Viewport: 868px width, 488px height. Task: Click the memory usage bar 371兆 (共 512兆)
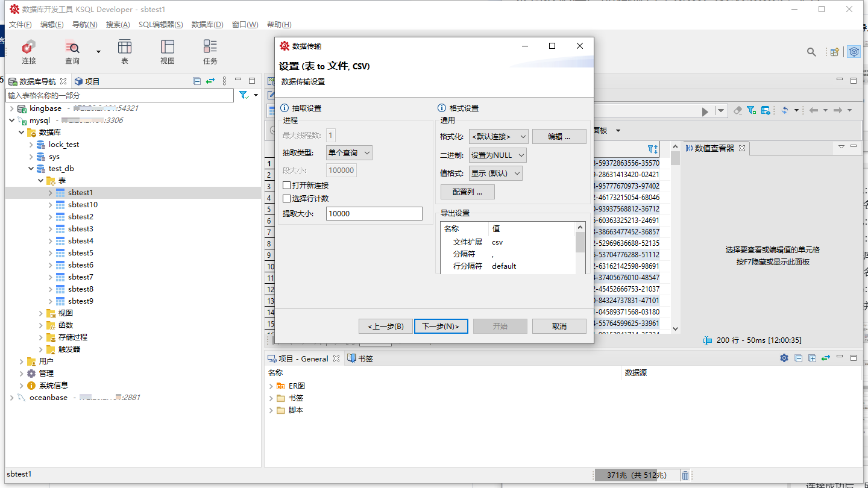637,475
